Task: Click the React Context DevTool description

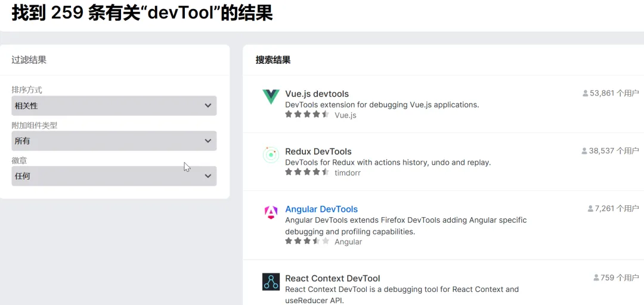Action: 402,295
